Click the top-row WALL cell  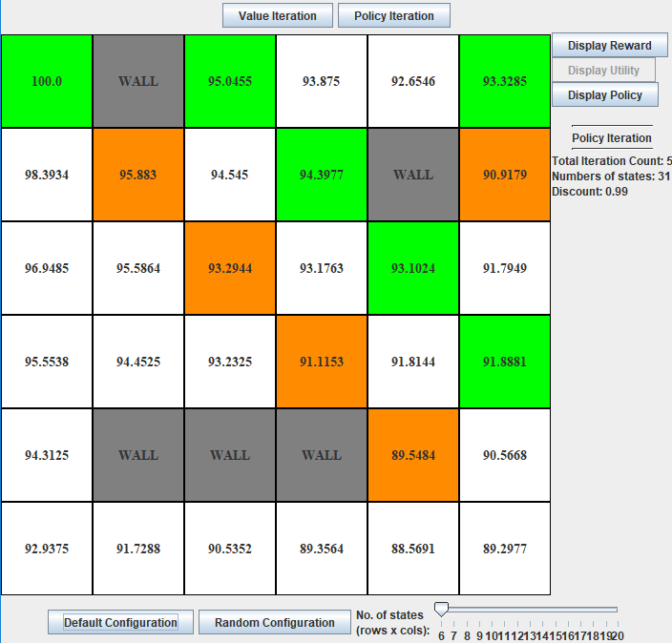(x=138, y=82)
